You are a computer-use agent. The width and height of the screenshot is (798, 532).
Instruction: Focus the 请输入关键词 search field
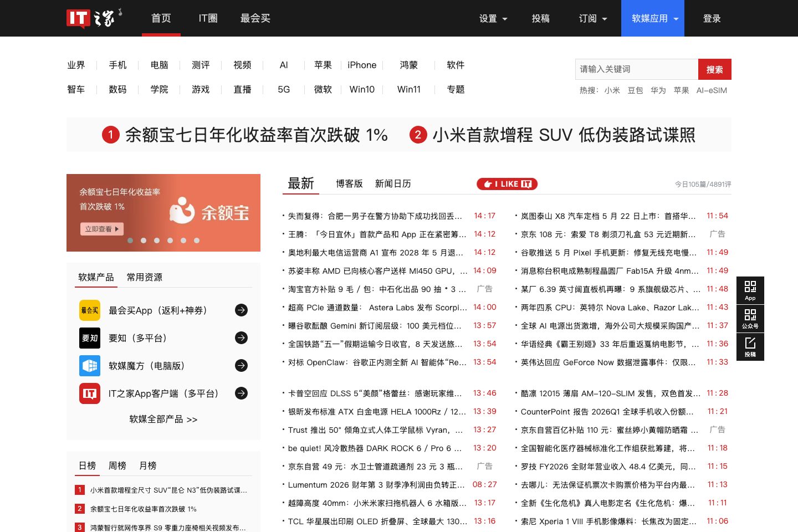637,69
